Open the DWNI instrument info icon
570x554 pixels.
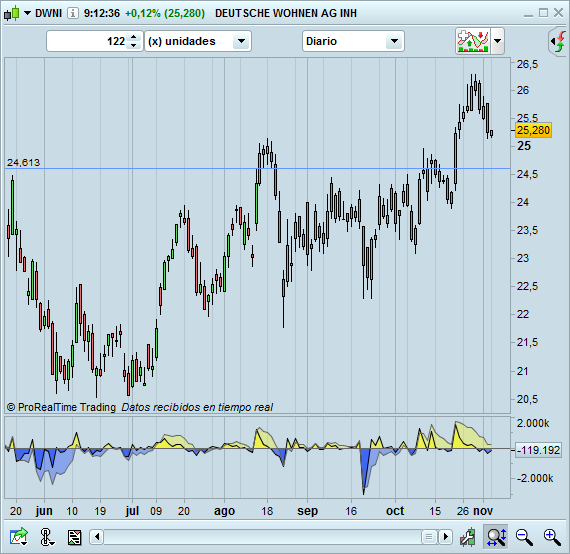[x=73, y=13]
